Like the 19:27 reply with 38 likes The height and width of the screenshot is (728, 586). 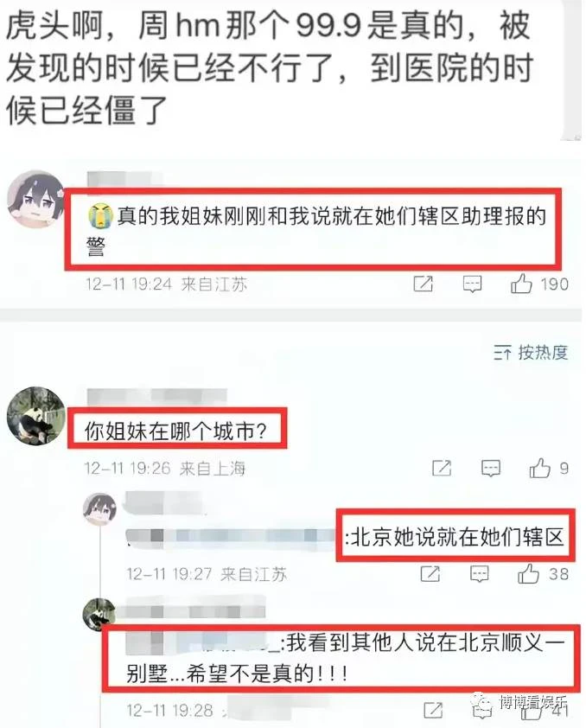tap(528, 574)
